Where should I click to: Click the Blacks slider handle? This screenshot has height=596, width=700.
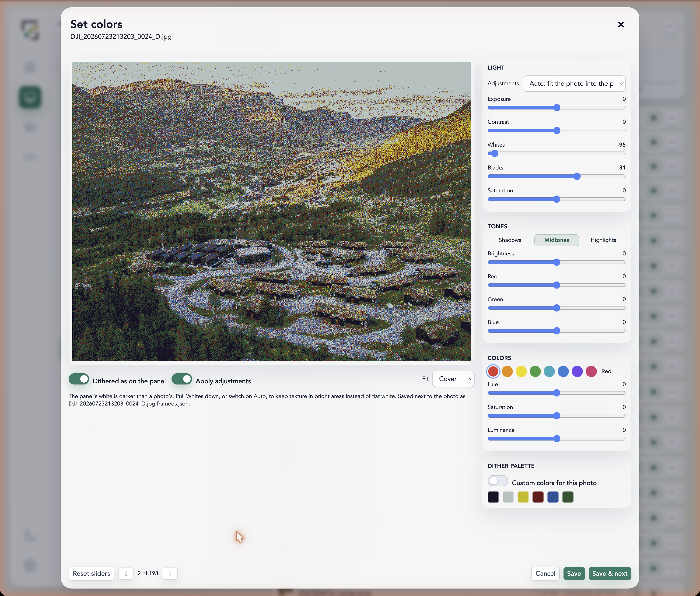click(577, 176)
